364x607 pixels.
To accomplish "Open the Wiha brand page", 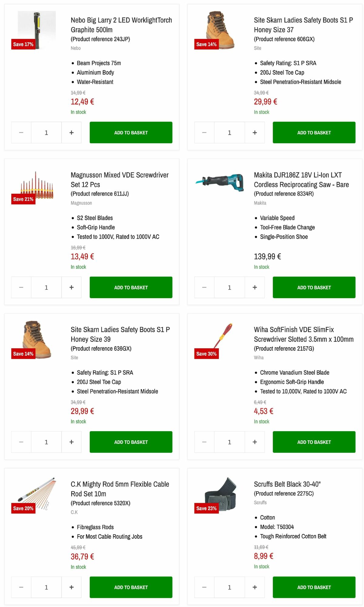I will (259, 357).
